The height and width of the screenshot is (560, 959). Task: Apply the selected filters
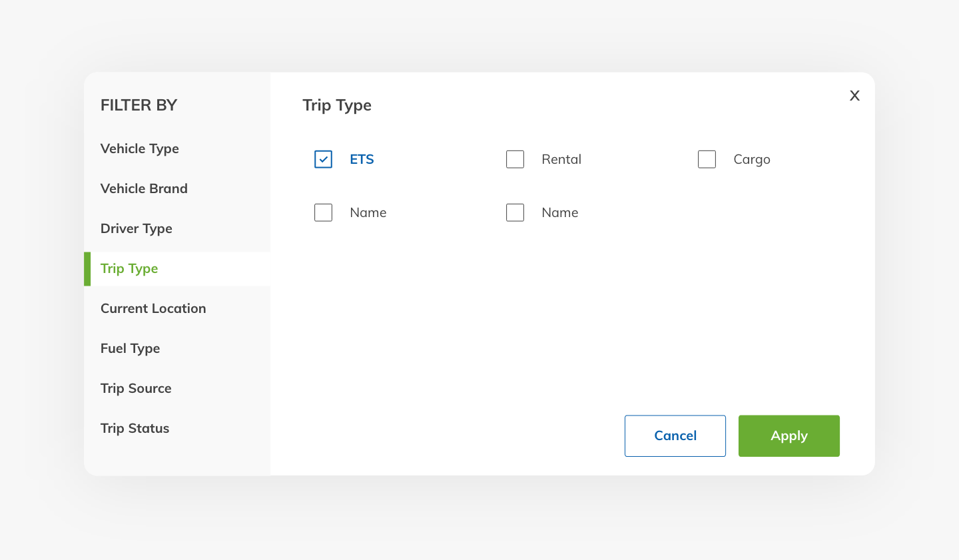point(789,435)
